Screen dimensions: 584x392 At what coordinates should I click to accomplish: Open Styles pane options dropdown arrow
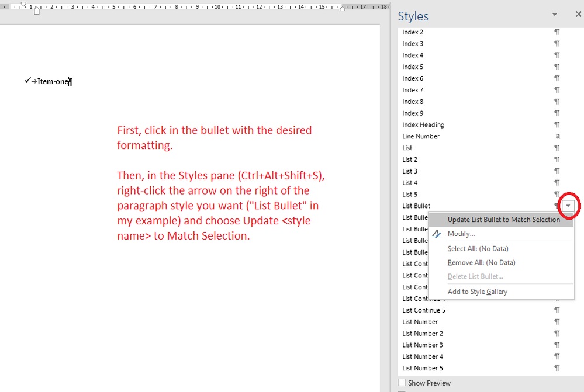click(x=555, y=14)
